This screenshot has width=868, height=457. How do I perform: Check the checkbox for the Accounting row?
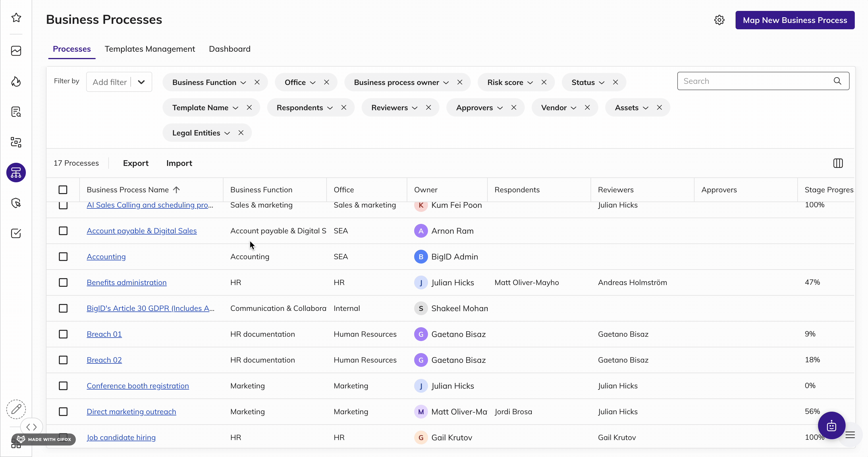tap(63, 257)
